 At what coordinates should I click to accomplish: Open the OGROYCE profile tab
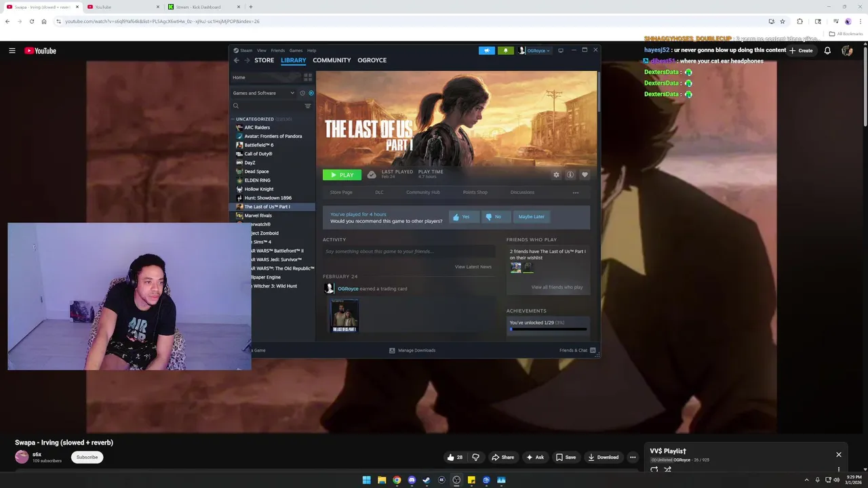click(372, 60)
